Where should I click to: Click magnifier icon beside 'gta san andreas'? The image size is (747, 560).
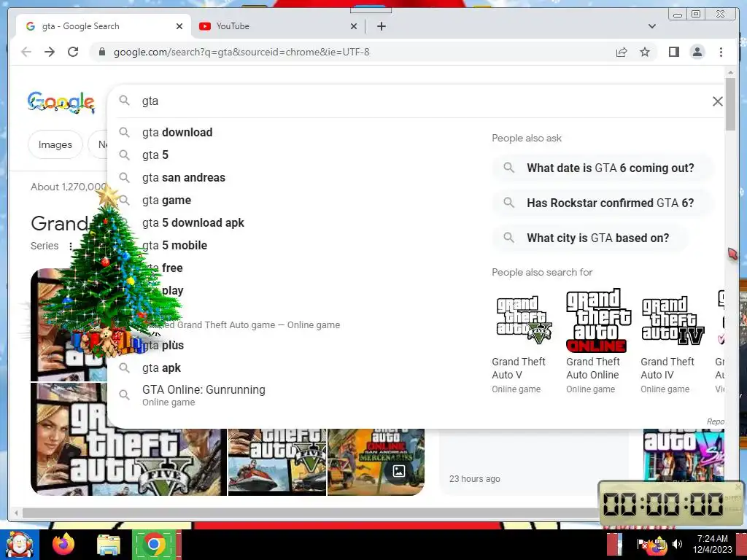(x=124, y=178)
